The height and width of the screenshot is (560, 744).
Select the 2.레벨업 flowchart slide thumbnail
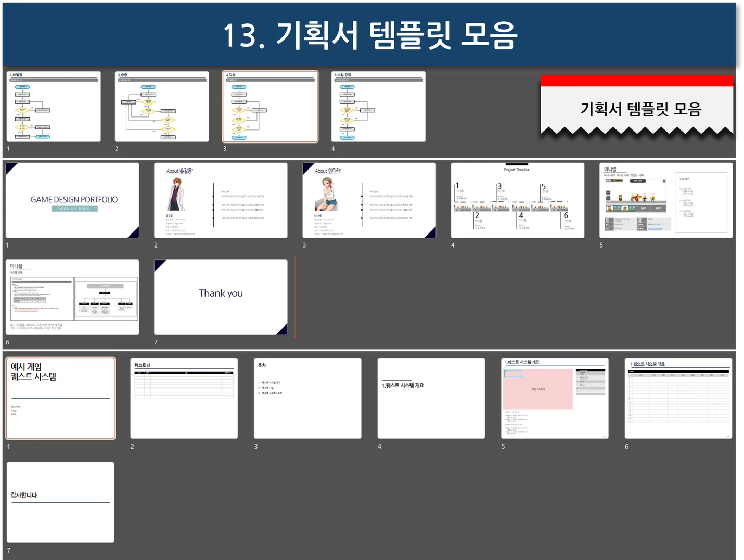[x=54, y=106]
